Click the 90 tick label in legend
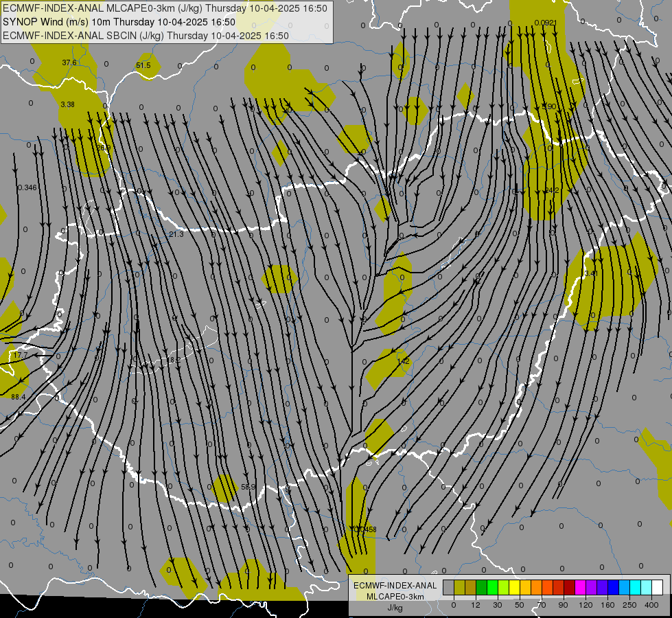Image resolution: width=672 pixels, height=618 pixels. pos(563,605)
